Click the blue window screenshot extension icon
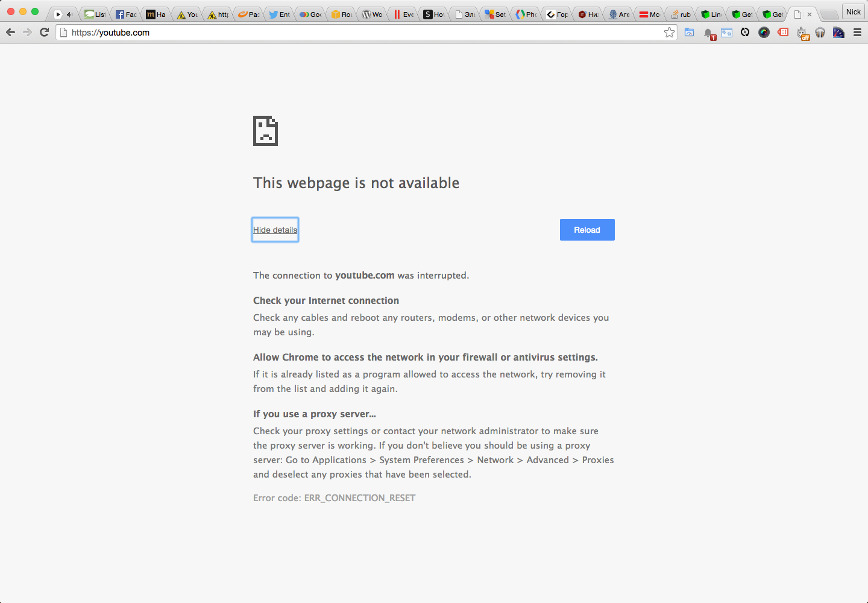This screenshot has width=868, height=603. (x=727, y=33)
